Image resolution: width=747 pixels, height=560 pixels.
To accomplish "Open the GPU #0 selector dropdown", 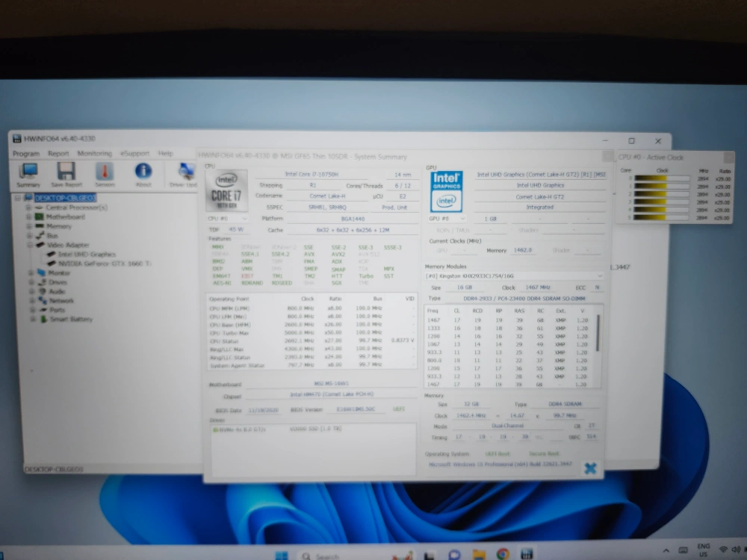I will pos(447,219).
